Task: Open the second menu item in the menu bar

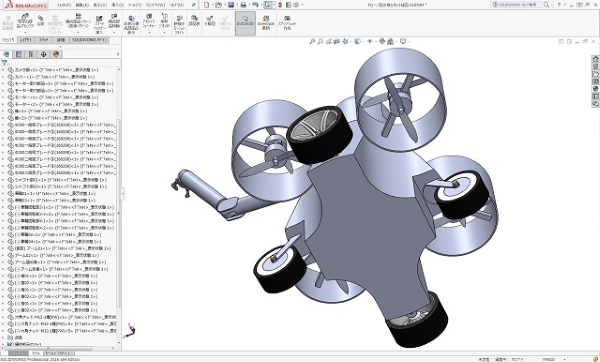Action: coord(82,5)
